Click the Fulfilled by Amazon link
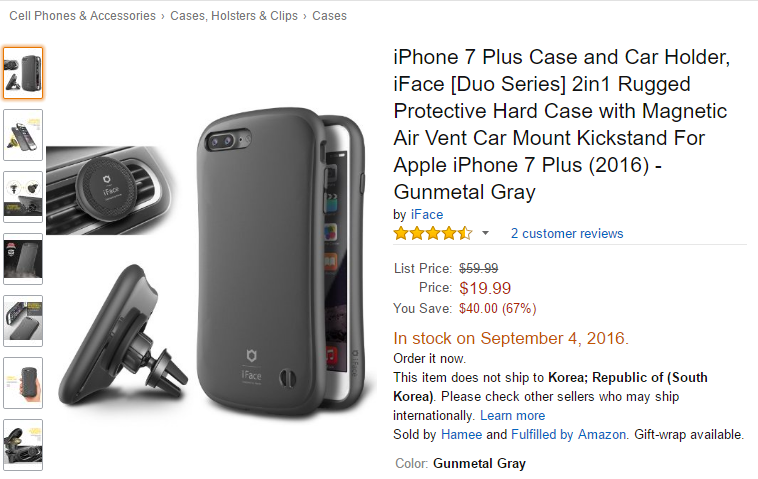This screenshot has width=758, height=479. [x=569, y=434]
